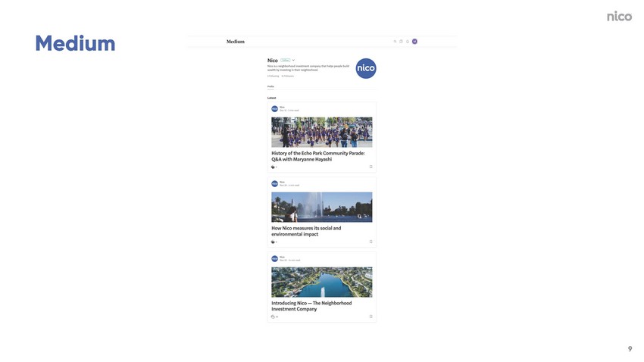The height and width of the screenshot is (362, 644).
Task: Click the large round nico profile logo
Action: click(x=365, y=68)
